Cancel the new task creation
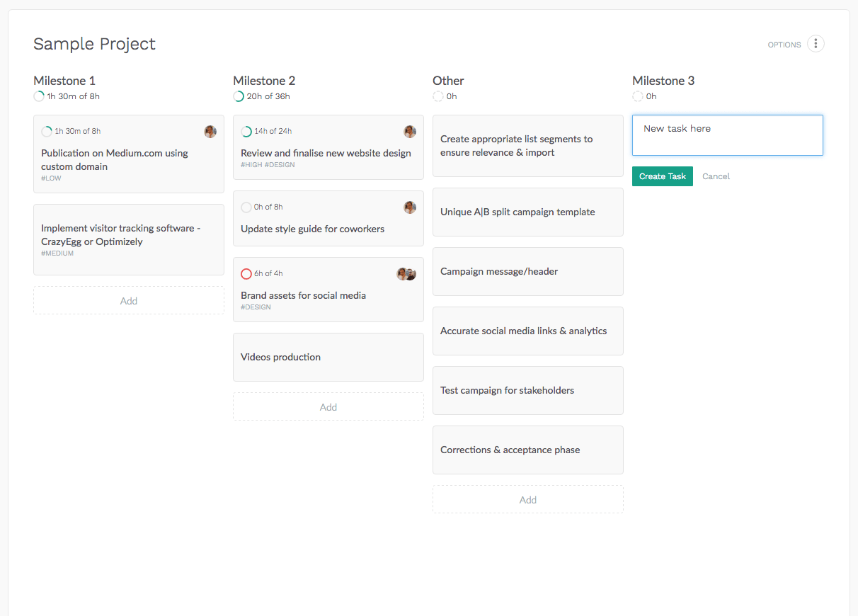Screen dimensions: 858x616 [x=716, y=176]
